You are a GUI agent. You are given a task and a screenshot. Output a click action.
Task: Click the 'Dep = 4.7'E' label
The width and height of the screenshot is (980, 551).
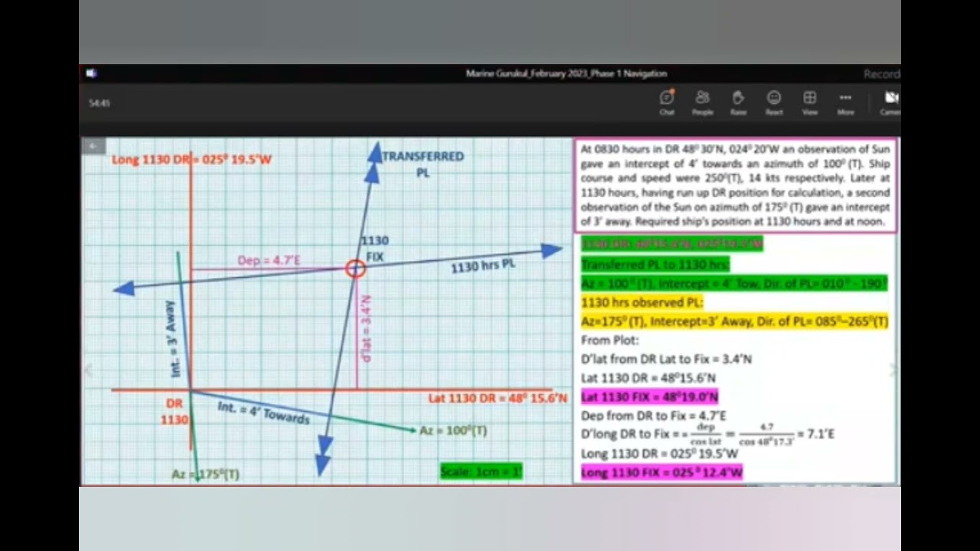tap(269, 260)
